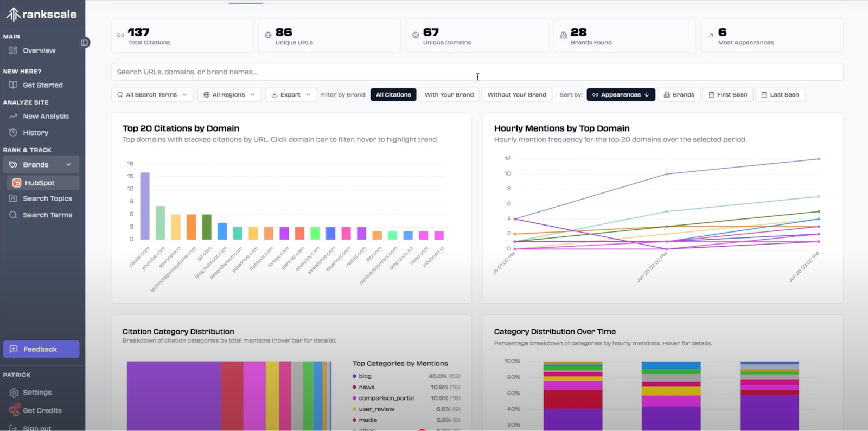Image resolution: width=868 pixels, height=431 pixels.
Task: Select HubSpot brand item
Action: pyautogui.click(x=43, y=183)
